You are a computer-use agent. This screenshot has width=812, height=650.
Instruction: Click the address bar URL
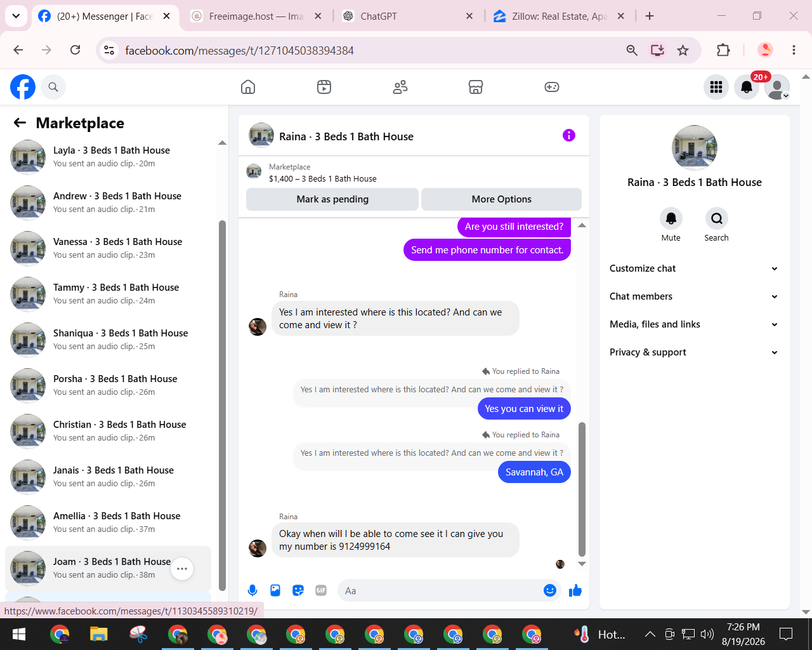(239, 50)
